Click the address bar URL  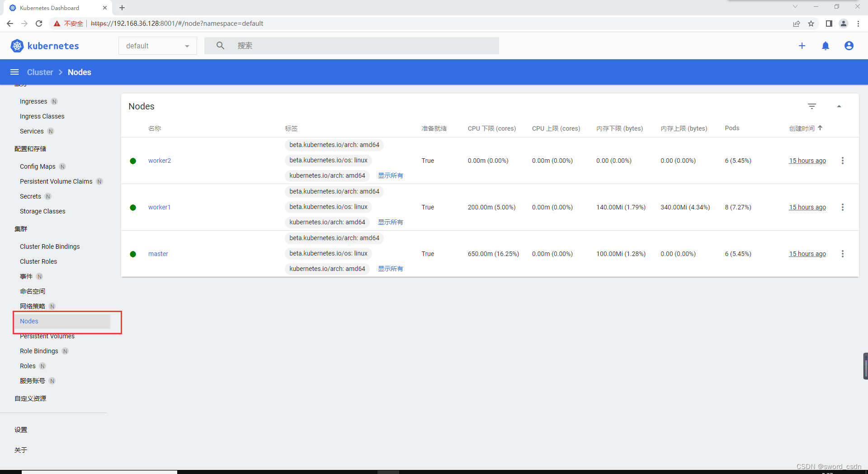click(x=177, y=24)
